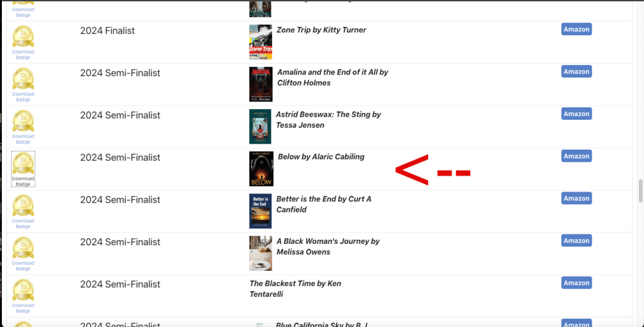
Task: Open the Astrid Beeswax cover thumbnail
Action: [x=261, y=126]
